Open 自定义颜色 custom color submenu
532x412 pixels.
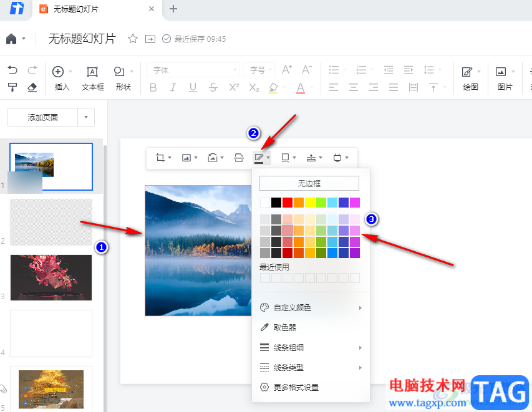pyautogui.click(x=311, y=307)
